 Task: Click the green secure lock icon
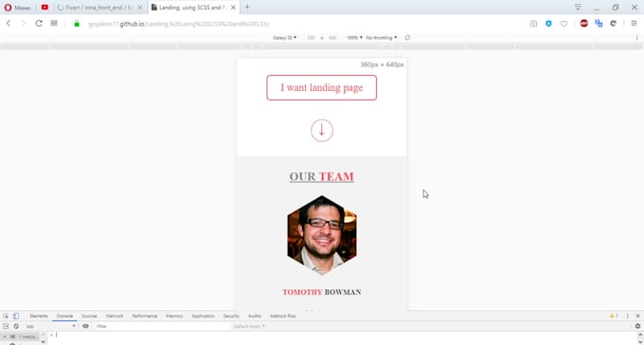point(77,24)
